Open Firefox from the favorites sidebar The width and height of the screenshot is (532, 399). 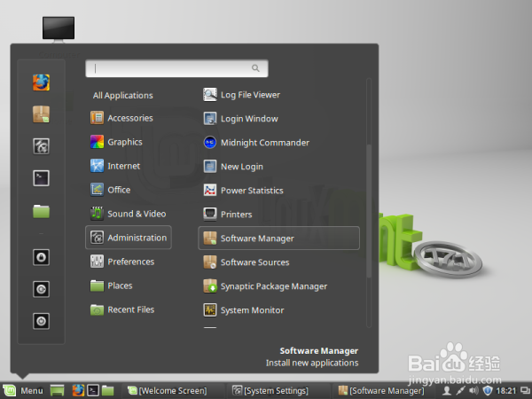point(41,82)
